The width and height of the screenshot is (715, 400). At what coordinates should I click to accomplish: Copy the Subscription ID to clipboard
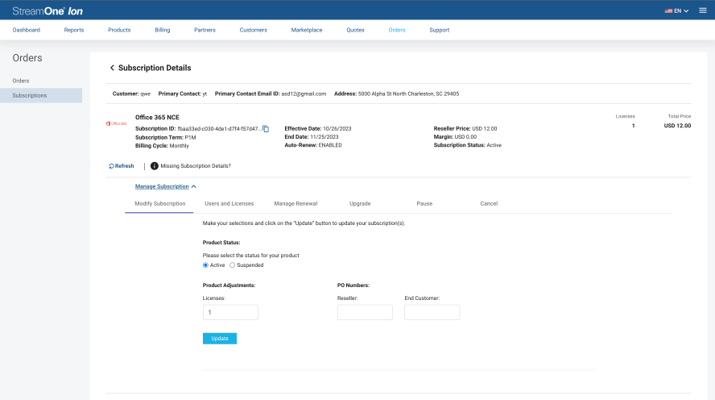266,129
